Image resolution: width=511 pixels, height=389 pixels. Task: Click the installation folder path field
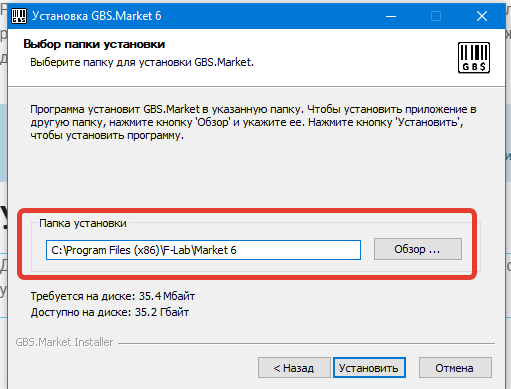[x=203, y=250]
